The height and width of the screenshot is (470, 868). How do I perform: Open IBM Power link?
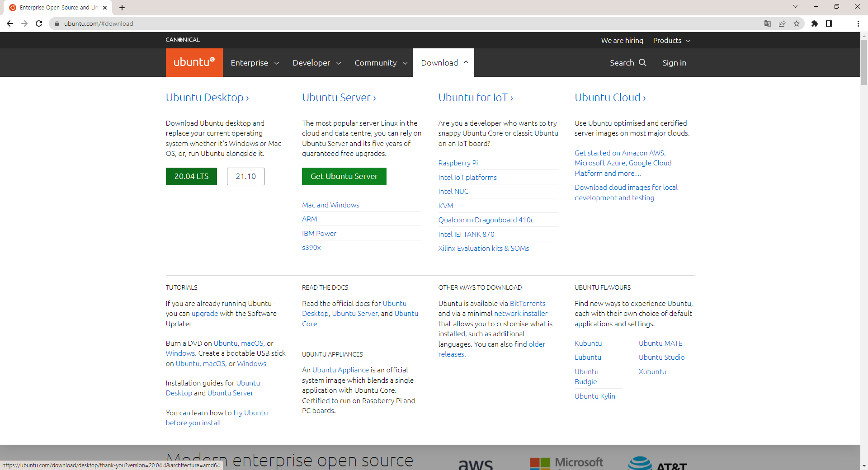(x=319, y=234)
